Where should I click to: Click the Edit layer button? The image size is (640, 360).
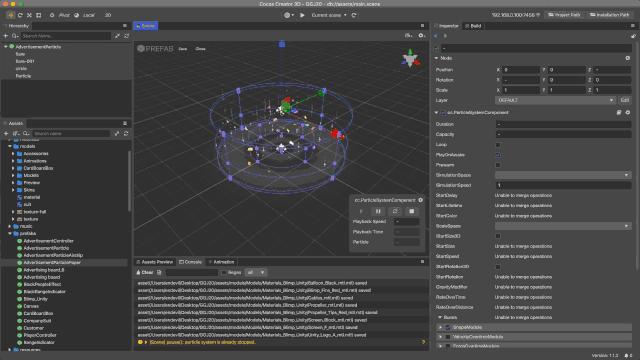tap(625, 100)
